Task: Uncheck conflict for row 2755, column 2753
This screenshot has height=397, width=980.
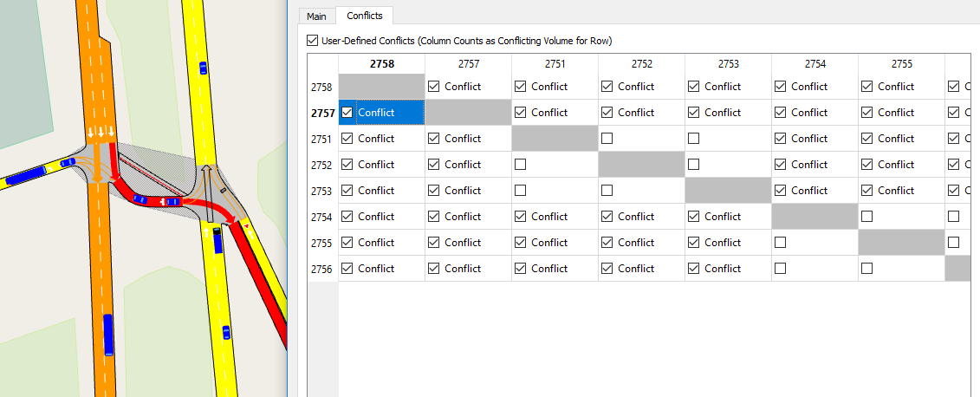Action: (x=694, y=243)
